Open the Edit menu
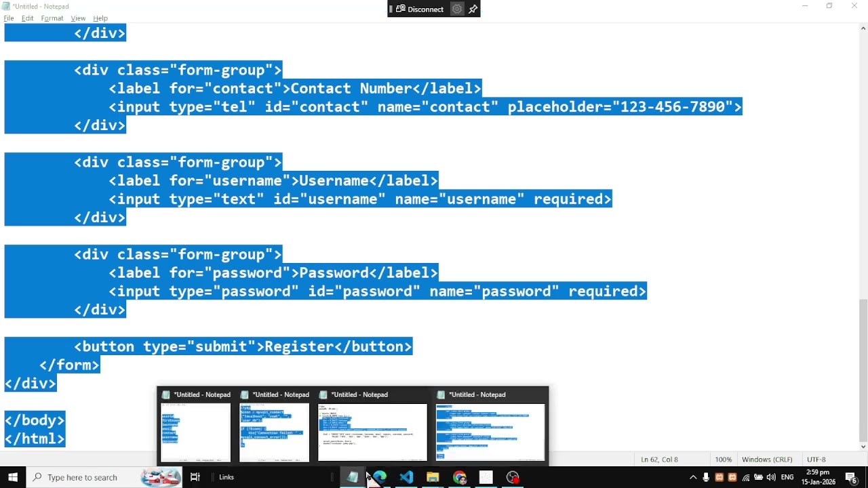Screen dimensions: 868x488 point(27,18)
